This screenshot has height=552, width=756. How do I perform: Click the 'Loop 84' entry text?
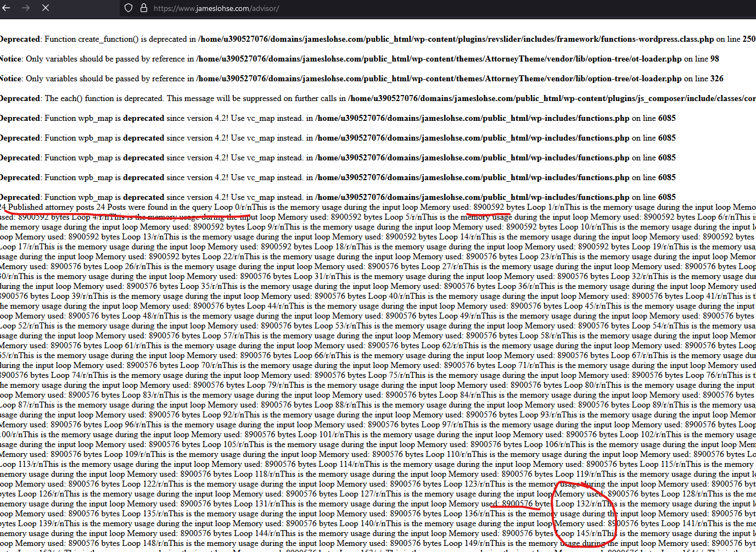448,395
